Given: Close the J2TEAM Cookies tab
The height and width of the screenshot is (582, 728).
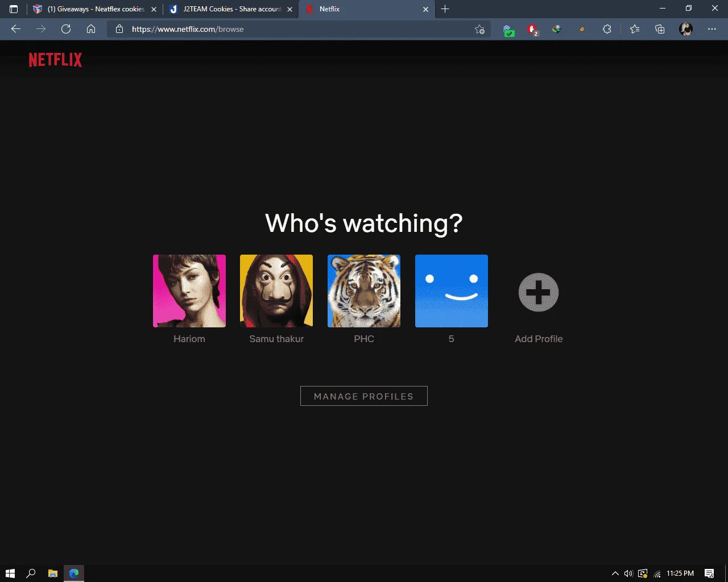Looking at the screenshot, I should click(x=289, y=9).
